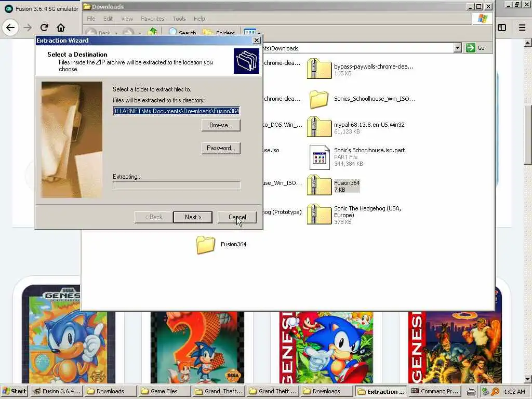
Task: Click the Fusion 3.6.4 SG emulator tab
Action: [42, 9]
